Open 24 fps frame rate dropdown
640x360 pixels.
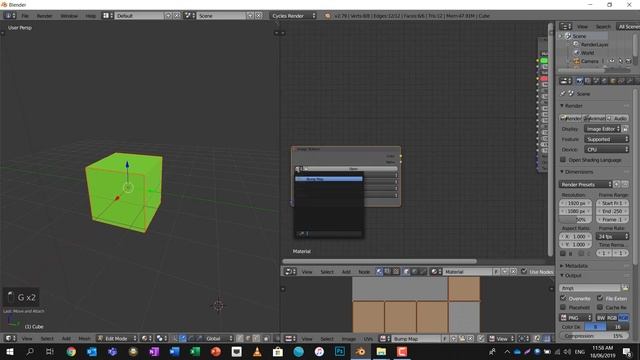coord(612,236)
